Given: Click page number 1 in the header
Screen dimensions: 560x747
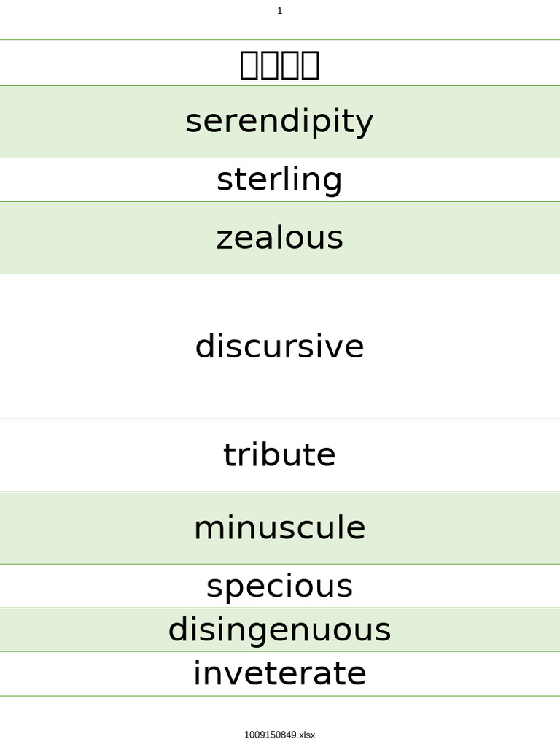Looking at the screenshot, I should pyautogui.click(x=280, y=10).
